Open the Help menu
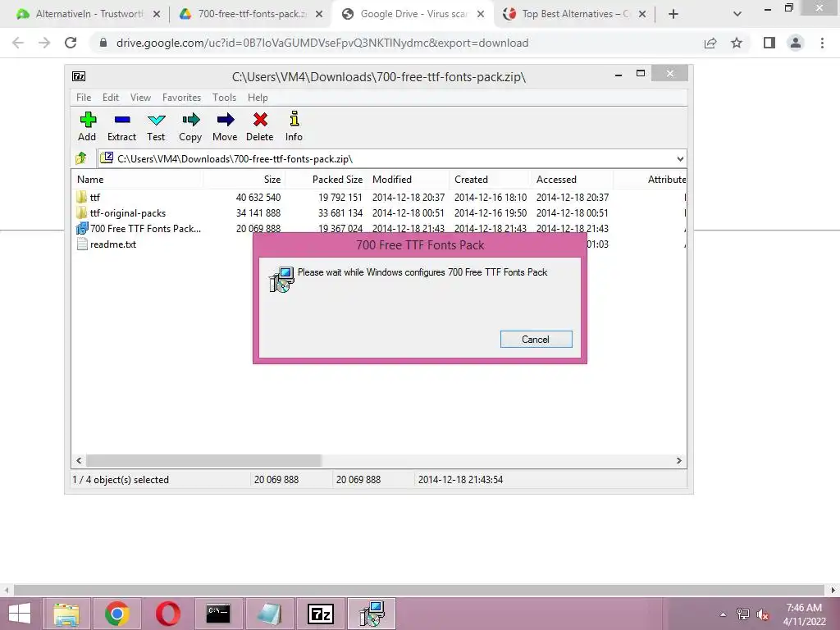This screenshot has width=840, height=630. point(258,98)
